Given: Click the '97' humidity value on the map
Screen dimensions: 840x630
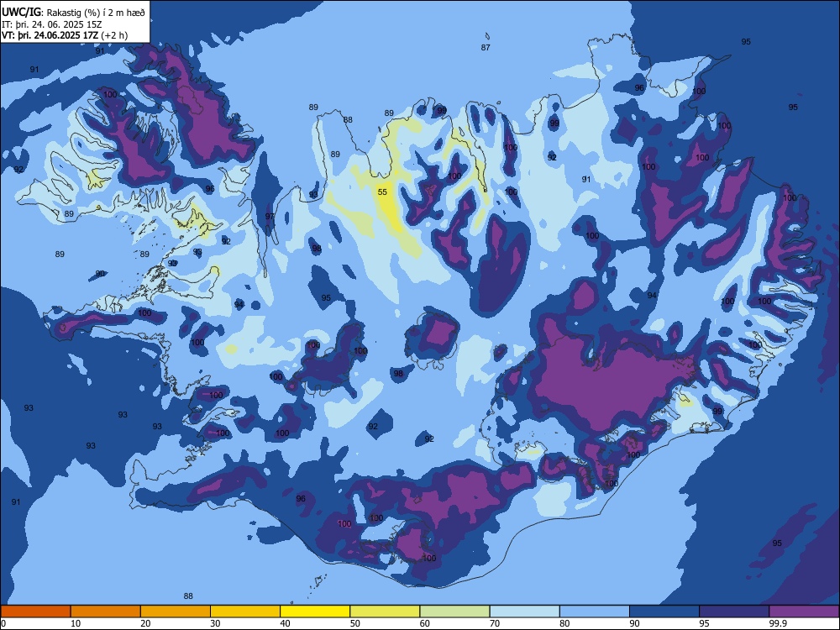Looking at the screenshot, I should pyautogui.click(x=270, y=217).
